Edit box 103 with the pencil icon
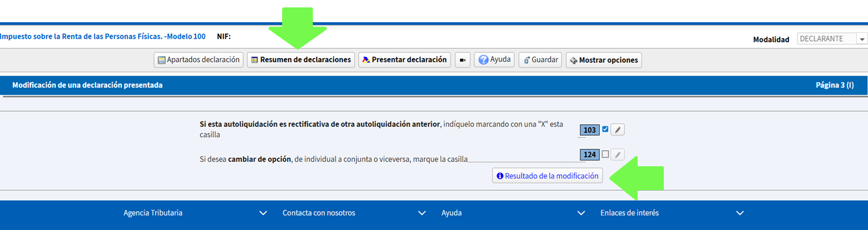 point(618,130)
